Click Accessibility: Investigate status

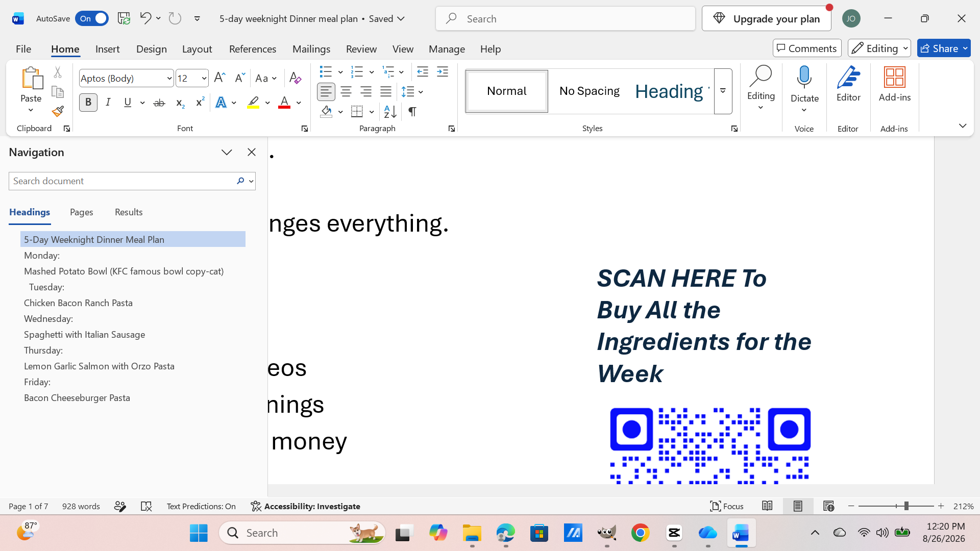[305, 506]
